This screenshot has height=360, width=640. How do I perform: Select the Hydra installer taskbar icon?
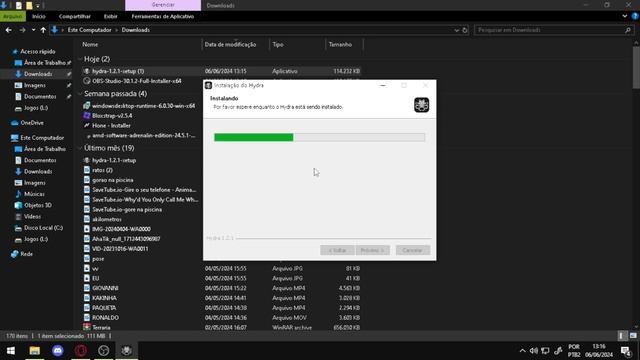(127, 350)
